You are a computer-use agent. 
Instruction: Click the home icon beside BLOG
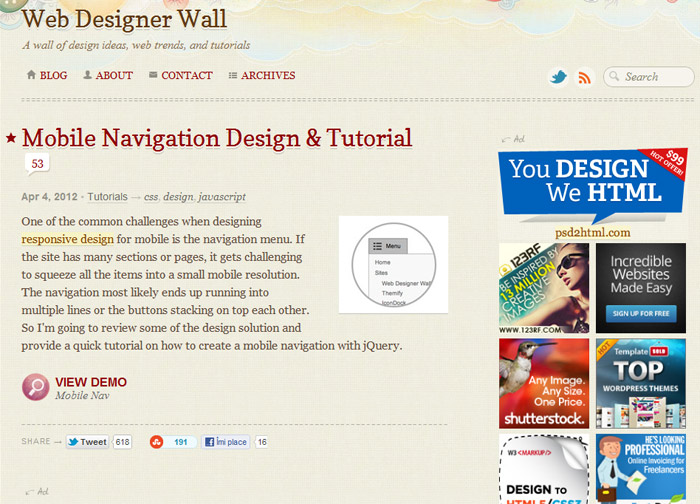pos(31,75)
